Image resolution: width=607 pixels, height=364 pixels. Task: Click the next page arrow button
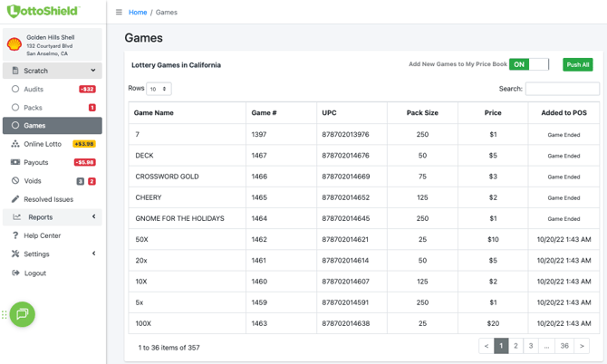(x=582, y=346)
